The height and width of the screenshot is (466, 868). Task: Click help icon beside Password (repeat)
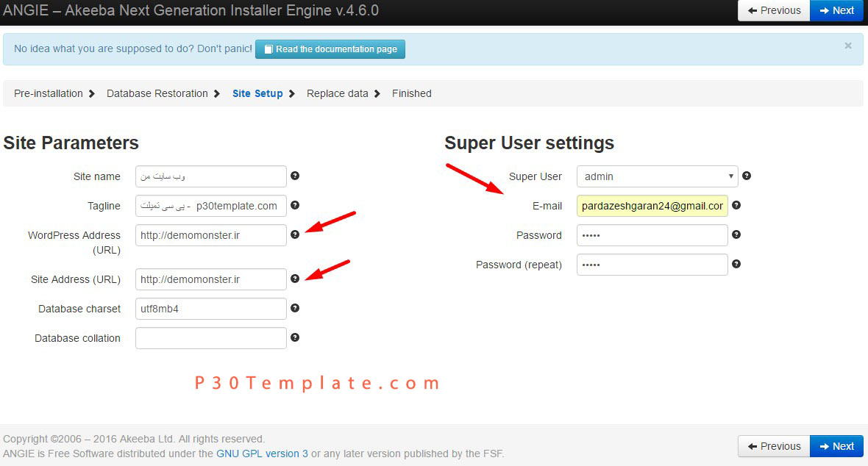tap(736, 264)
